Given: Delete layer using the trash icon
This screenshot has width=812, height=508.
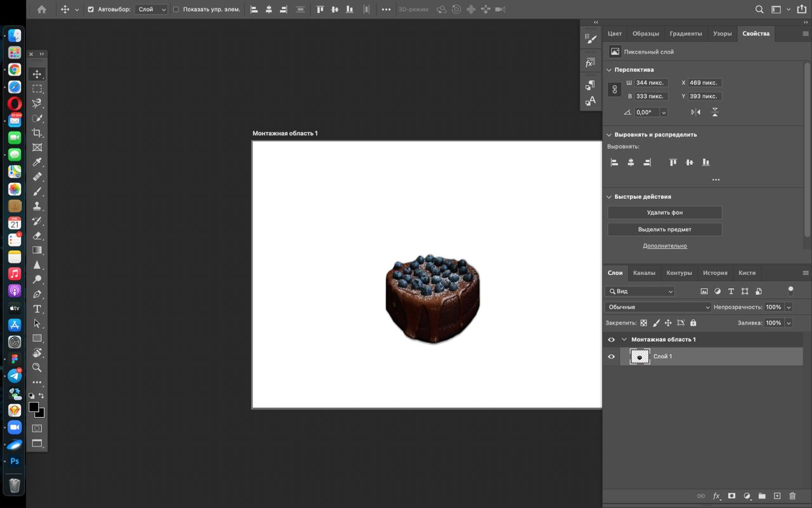Looking at the screenshot, I should [x=792, y=496].
